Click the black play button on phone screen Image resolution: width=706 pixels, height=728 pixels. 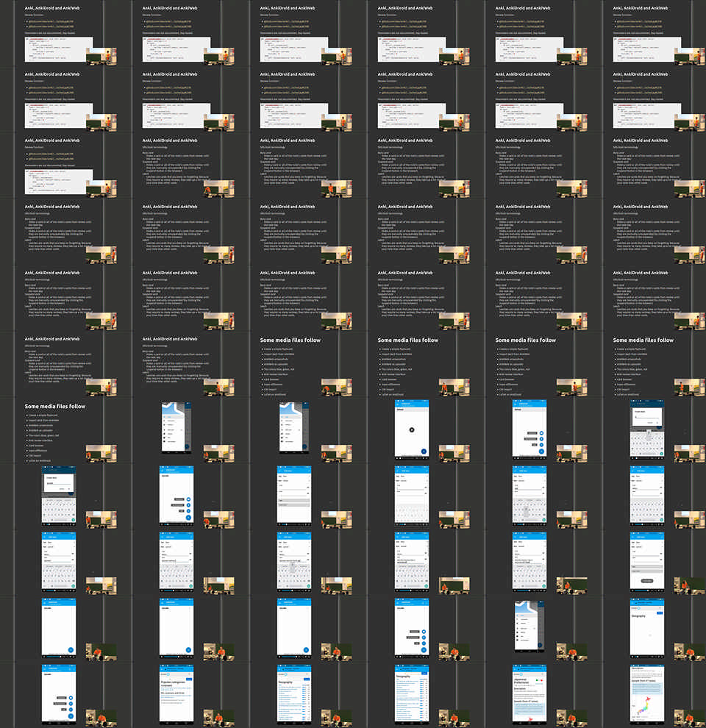[412, 429]
